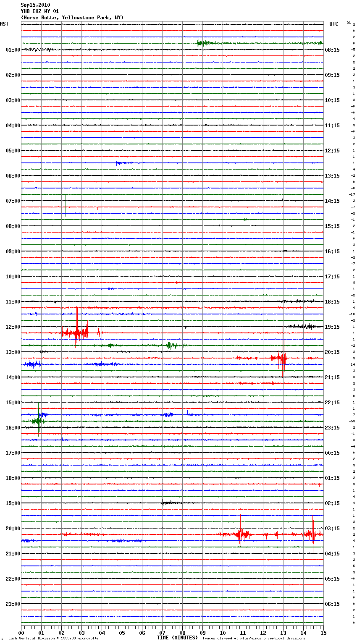
Task: Select the 00:15 UTC time label
Action: [332, 453]
